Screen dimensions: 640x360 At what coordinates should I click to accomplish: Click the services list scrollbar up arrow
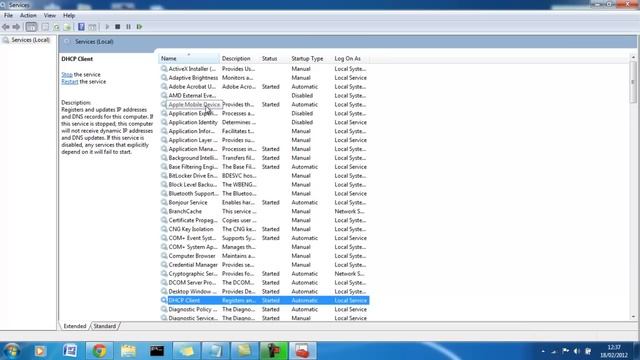pos(633,58)
